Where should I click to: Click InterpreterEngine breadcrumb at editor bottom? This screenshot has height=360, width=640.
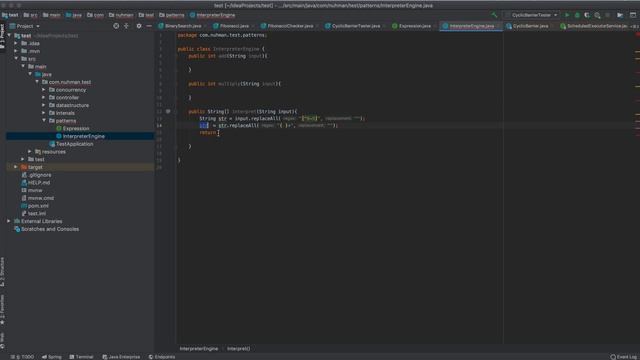click(x=199, y=349)
